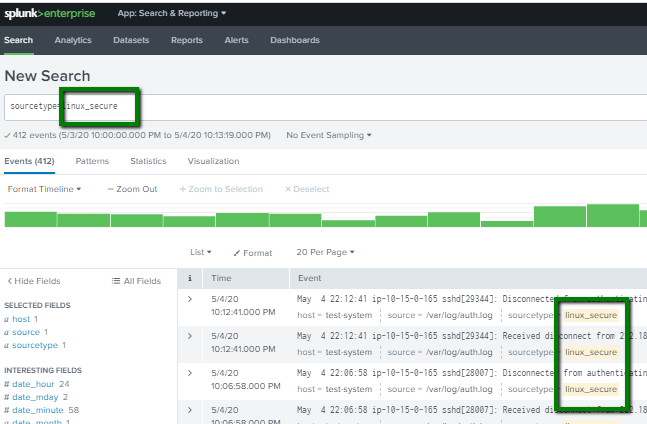Click the 5/4/20 10:12:41.000 PM timestamp of first event
Viewport: 647px width, 424px height.
243,306
